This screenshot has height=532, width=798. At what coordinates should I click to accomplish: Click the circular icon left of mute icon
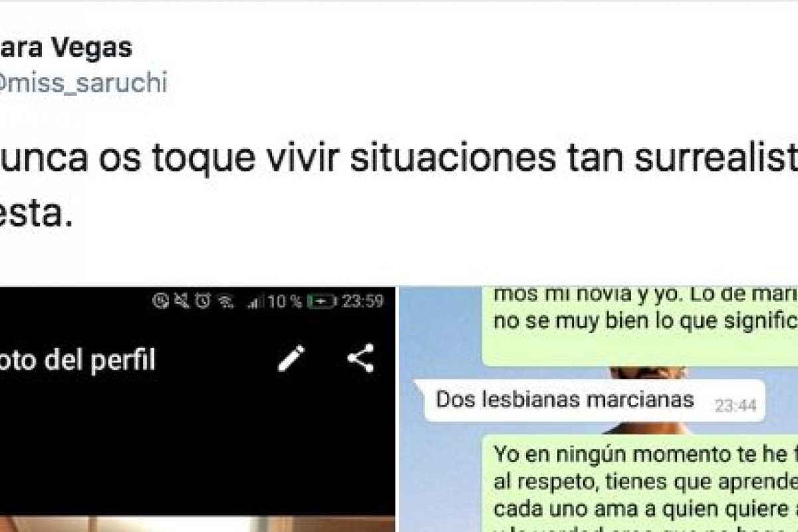[x=162, y=301]
